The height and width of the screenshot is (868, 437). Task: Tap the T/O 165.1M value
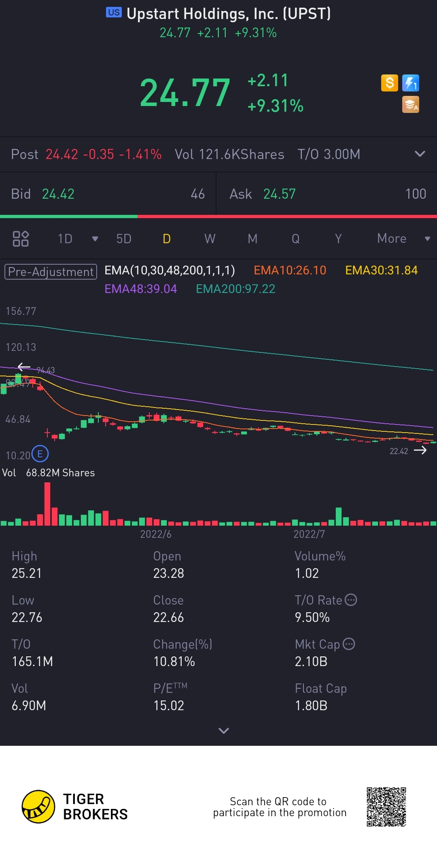tap(32, 661)
